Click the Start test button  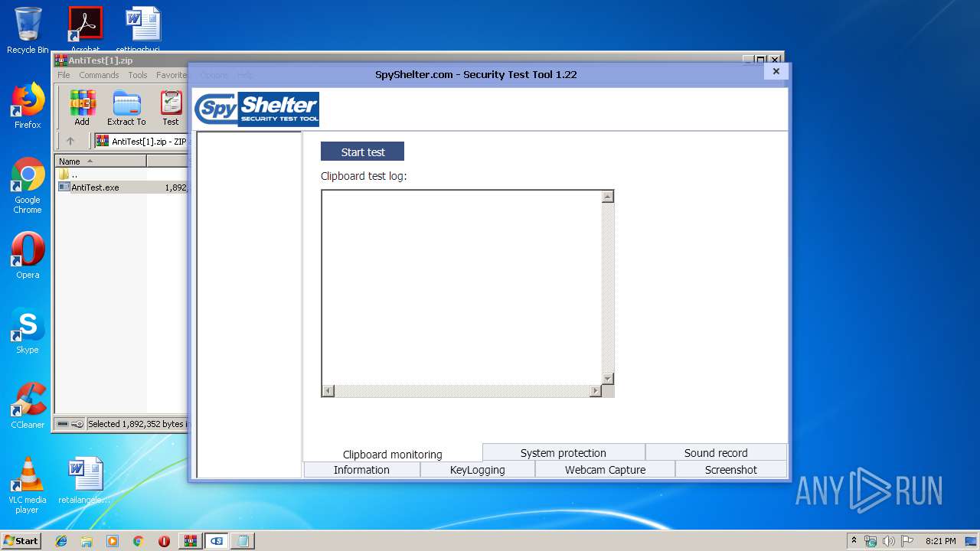pos(362,152)
